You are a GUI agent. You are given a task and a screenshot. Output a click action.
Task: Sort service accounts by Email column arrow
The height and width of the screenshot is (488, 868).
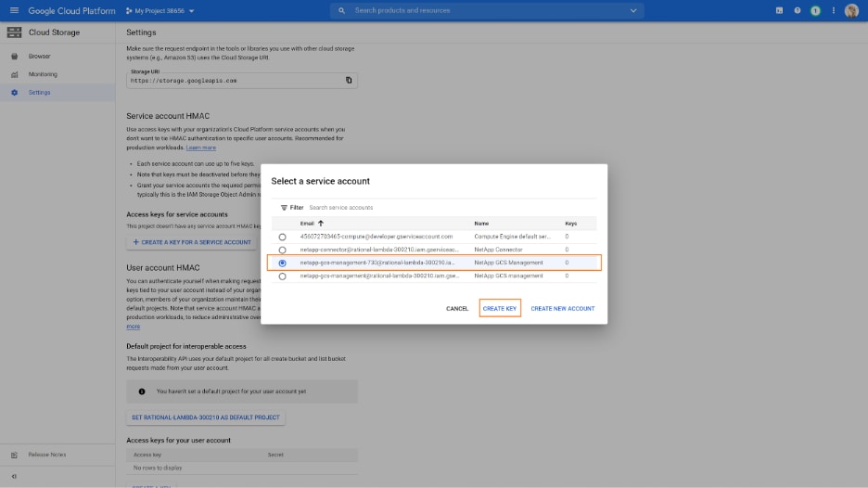point(321,224)
